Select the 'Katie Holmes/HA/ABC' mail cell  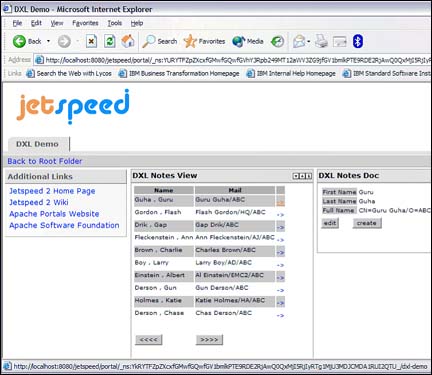coord(235,301)
